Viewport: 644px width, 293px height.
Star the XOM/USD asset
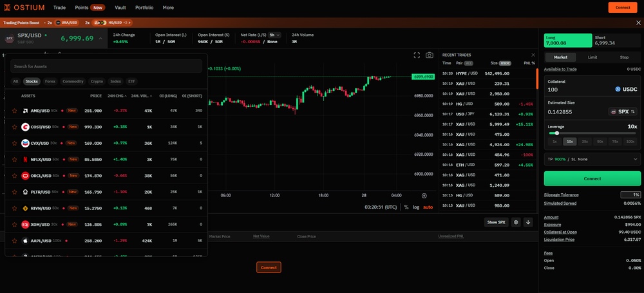(x=14, y=224)
